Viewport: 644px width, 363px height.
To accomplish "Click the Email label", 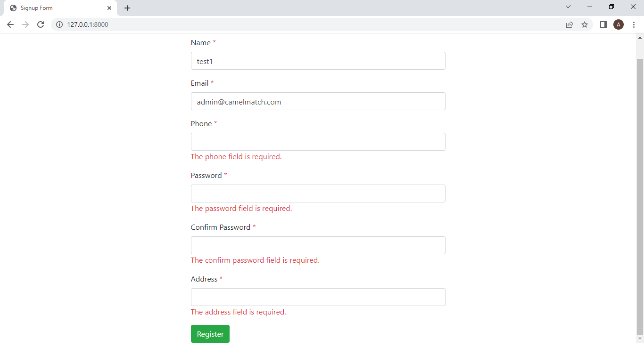I will pyautogui.click(x=199, y=83).
